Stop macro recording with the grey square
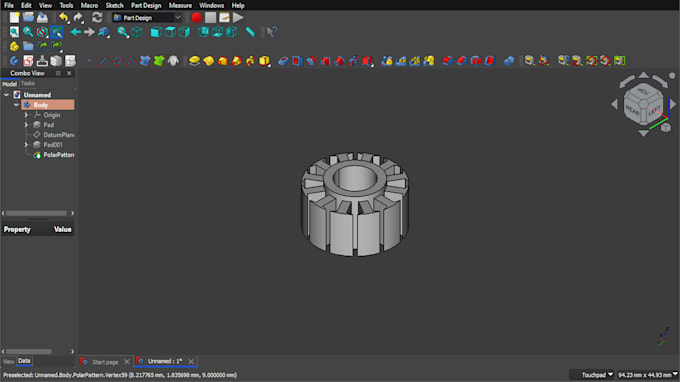The height and width of the screenshot is (382, 680). point(210,18)
